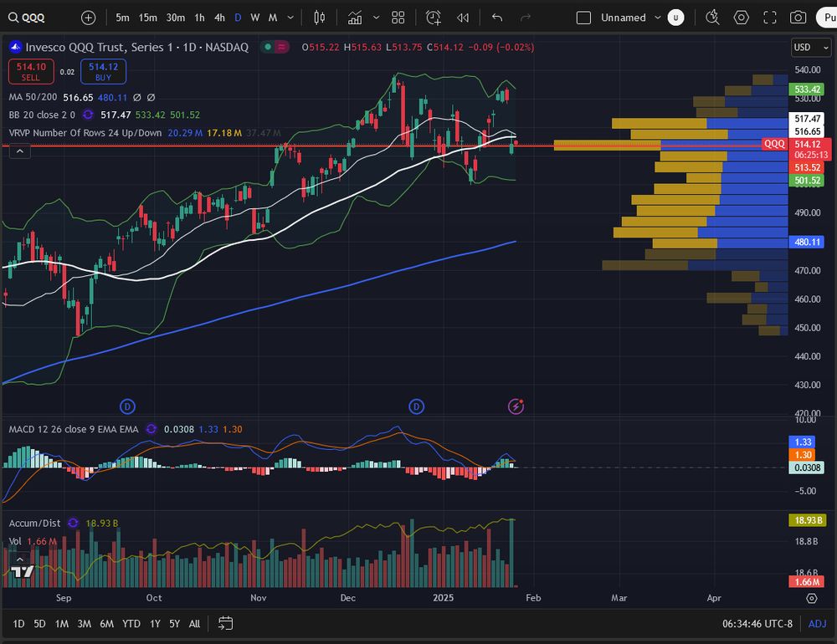Take a chart snapshot with camera icon
The image size is (837, 644).
[x=798, y=18]
